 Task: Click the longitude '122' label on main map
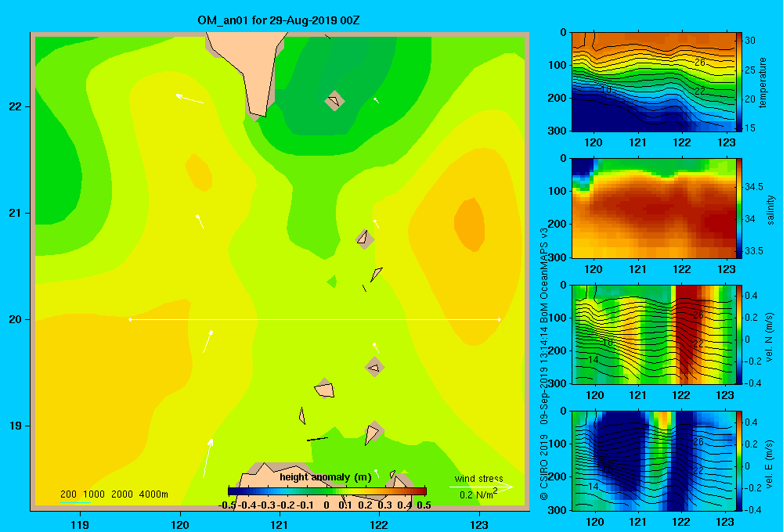[379, 524]
